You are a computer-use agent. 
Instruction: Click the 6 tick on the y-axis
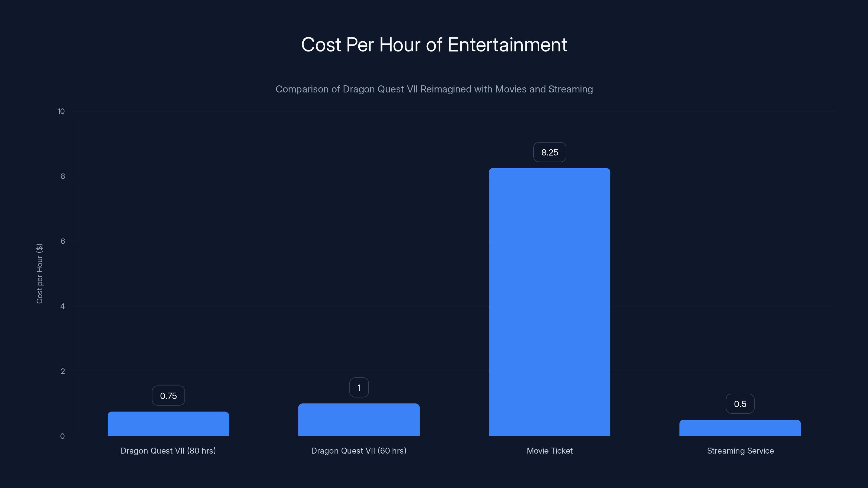click(x=63, y=241)
